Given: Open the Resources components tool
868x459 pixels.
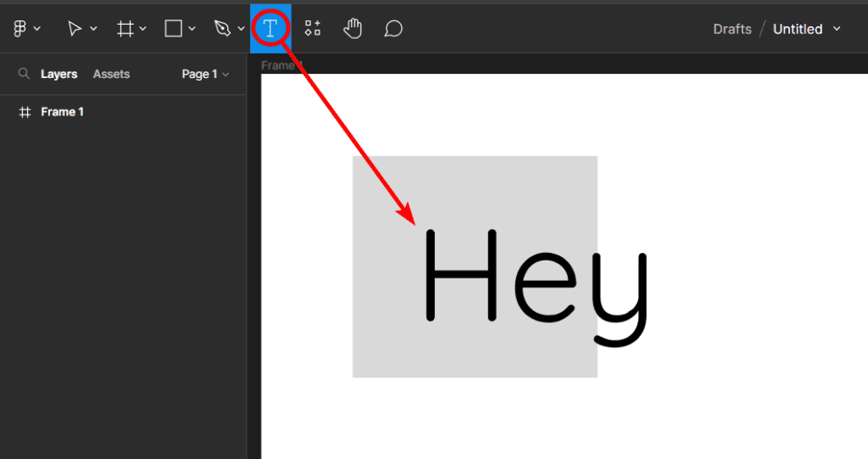Looking at the screenshot, I should point(313,29).
